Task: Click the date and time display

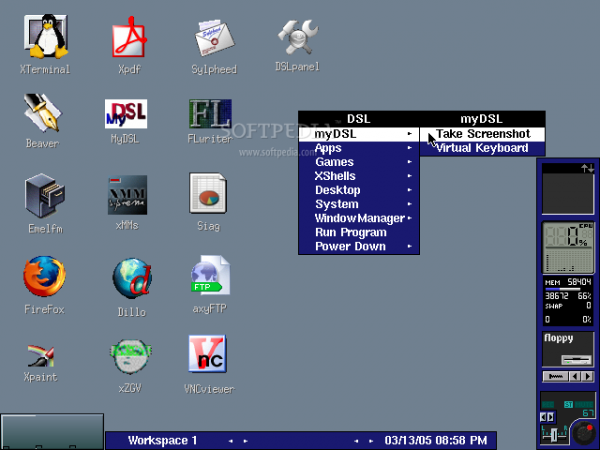Action: coord(435,440)
